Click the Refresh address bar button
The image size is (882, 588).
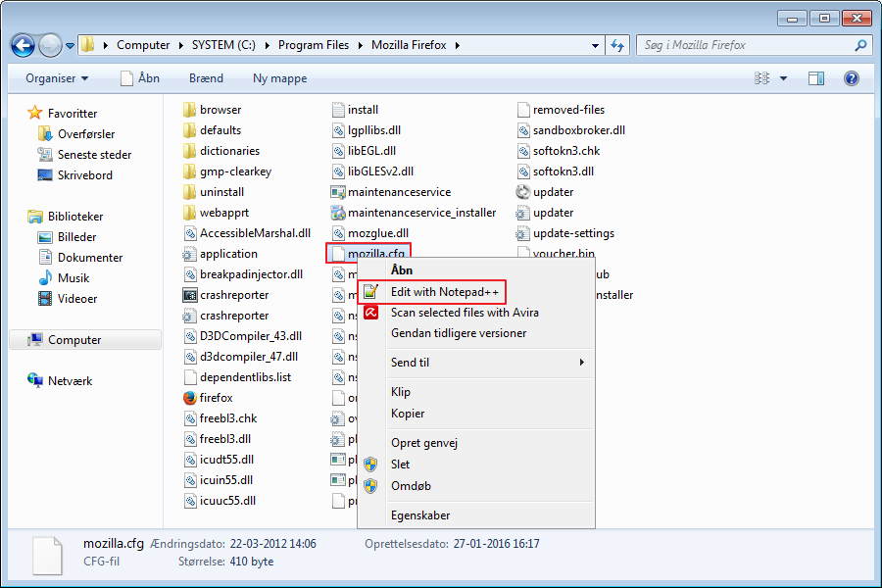(617, 46)
